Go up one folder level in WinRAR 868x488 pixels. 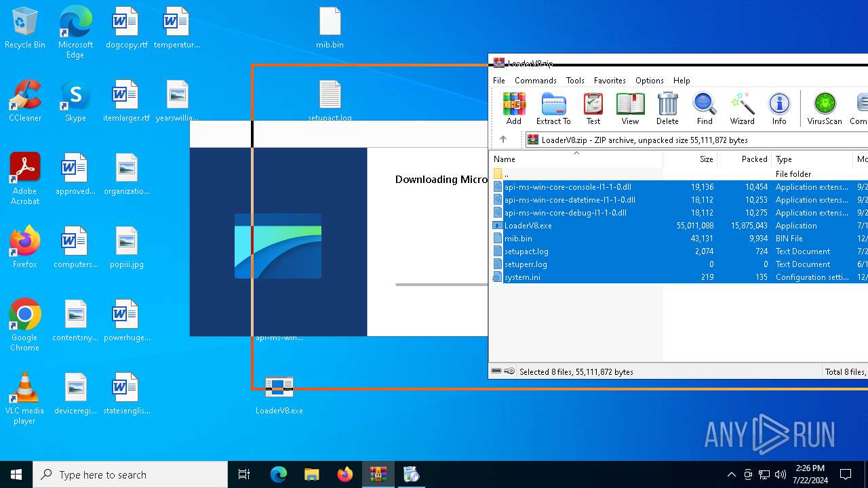tap(503, 140)
